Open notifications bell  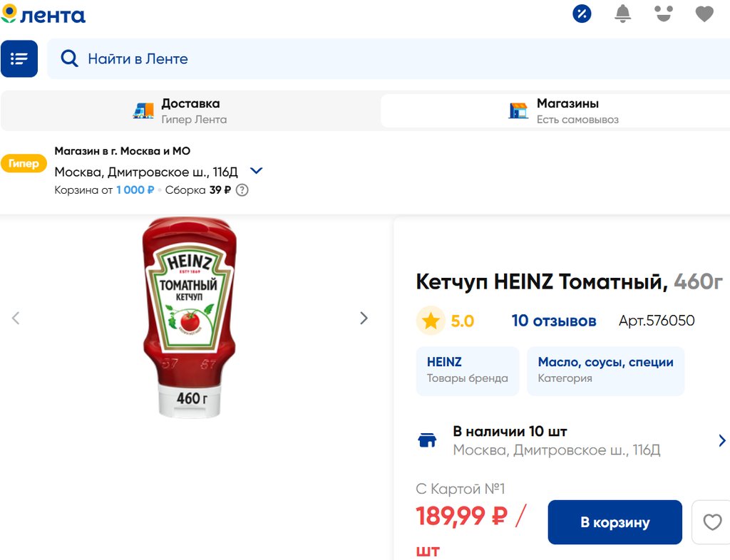tap(622, 14)
